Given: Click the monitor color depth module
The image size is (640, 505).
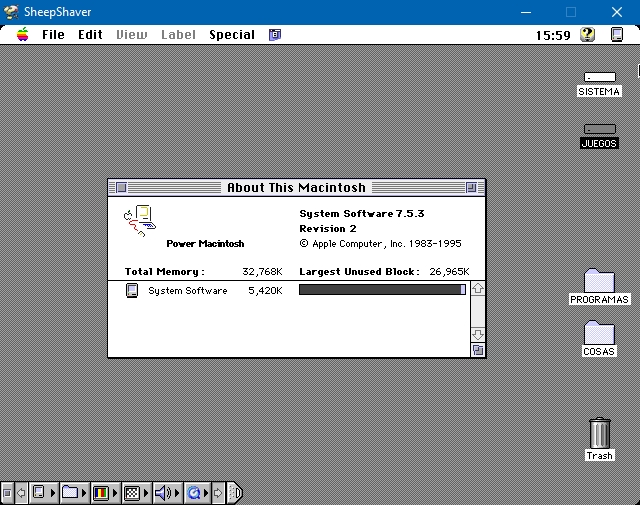Looking at the screenshot, I should (101, 493).
